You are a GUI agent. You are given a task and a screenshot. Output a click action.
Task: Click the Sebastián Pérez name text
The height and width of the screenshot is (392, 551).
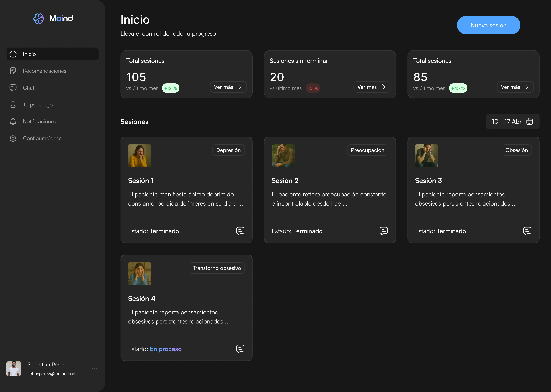pyautogui.click(x=46, y=364)
